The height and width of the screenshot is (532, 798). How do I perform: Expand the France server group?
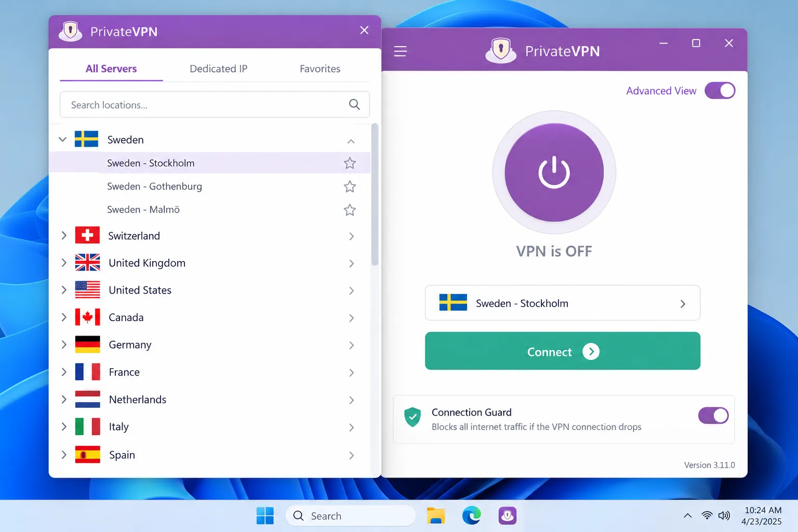[64, 371]
